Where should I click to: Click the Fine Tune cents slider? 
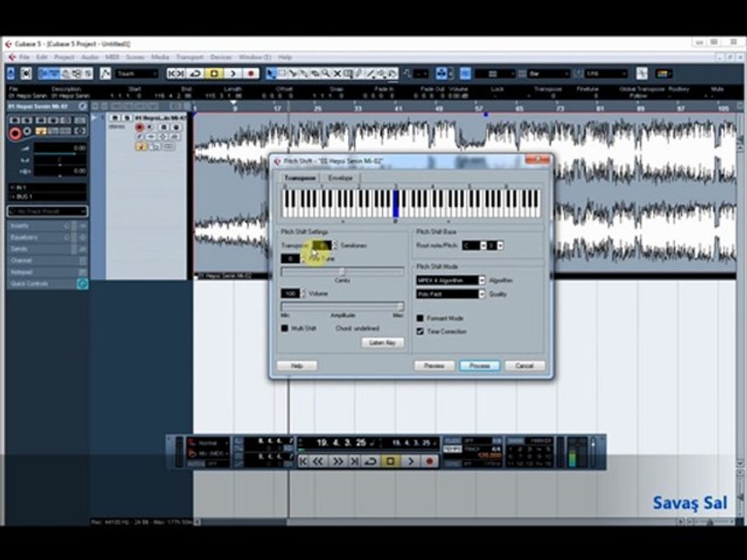pyautogui.click(x=342, y=271)
